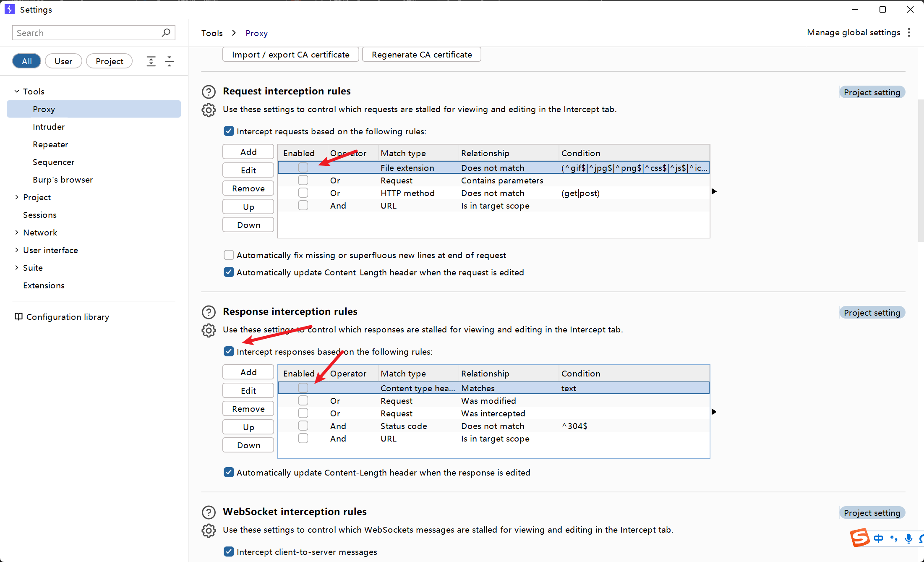Click Add button for response rules
The width and height of the screenshot is (924, 562).
pos(248,372)
